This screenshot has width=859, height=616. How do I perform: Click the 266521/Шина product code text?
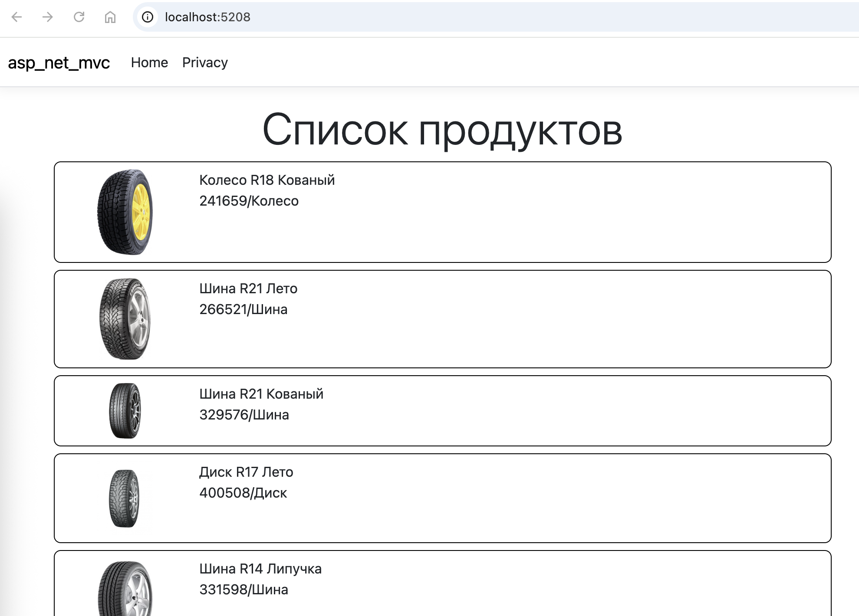243,309
